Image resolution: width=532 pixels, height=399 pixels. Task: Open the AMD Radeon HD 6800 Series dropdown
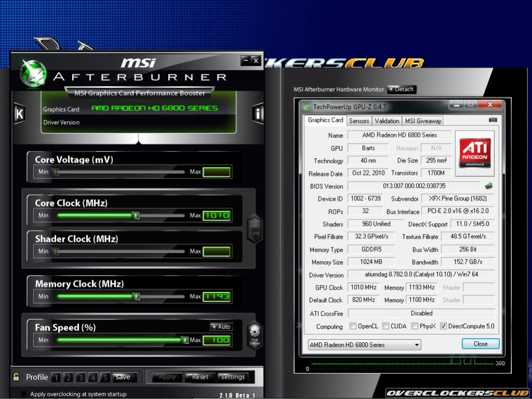point(365,345)
